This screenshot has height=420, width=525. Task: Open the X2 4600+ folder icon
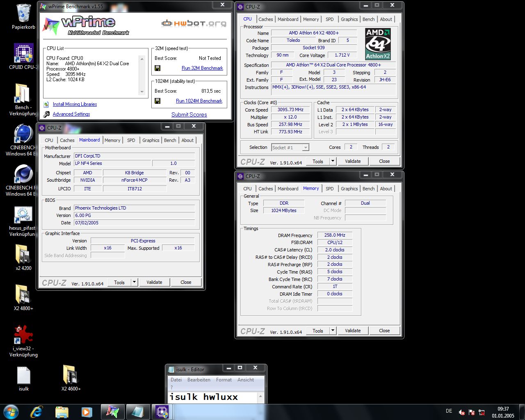[70, 375]
